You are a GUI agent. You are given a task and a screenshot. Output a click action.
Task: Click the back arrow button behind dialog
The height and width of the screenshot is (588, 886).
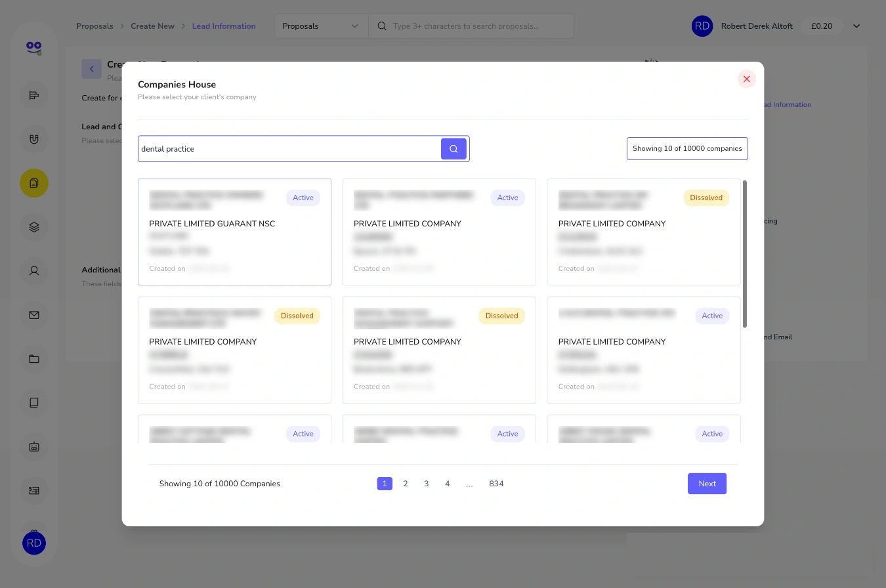[x=91, y=69]
